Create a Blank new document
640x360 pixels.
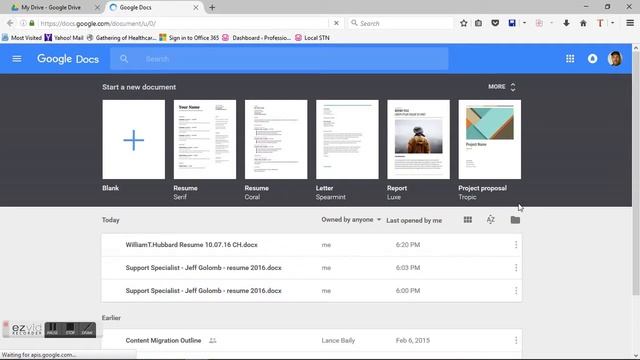133,140
